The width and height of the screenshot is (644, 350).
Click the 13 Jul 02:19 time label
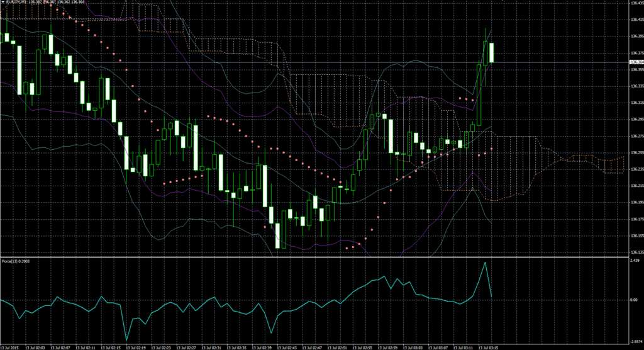point(136,347)
